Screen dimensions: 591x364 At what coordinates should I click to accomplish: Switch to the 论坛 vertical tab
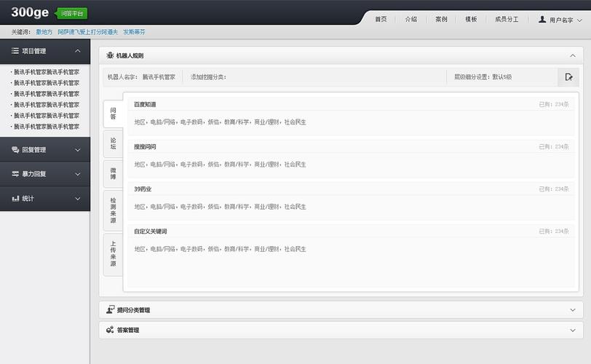[113, 143]
